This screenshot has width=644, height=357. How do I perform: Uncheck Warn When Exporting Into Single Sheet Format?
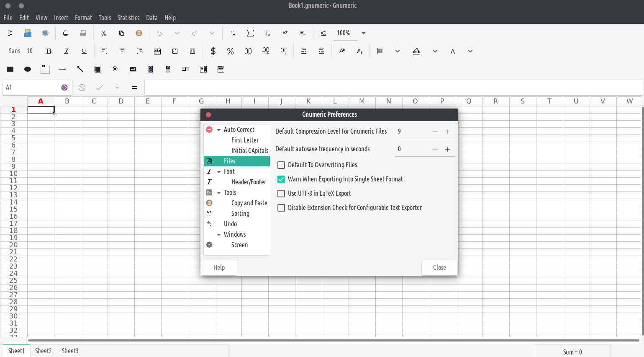[x=281, y=179]
